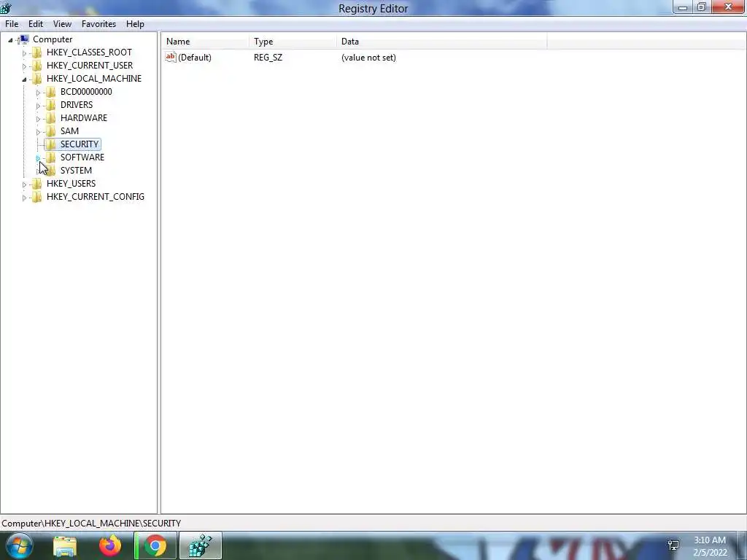Click the REG_SZ type cell
This screenshot has height=560, width=747.
(x=268, y=58)
